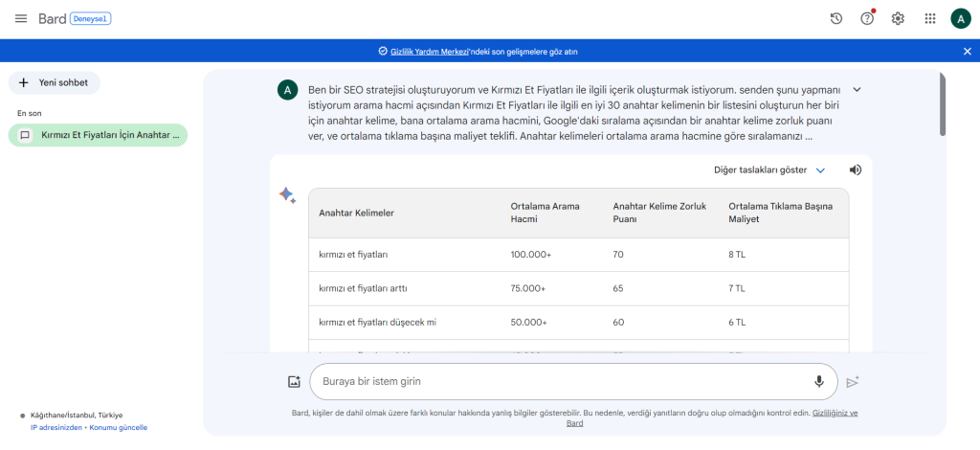Click the account avatar in top bar
Screen dimensions: 980x450
[960, 18]
